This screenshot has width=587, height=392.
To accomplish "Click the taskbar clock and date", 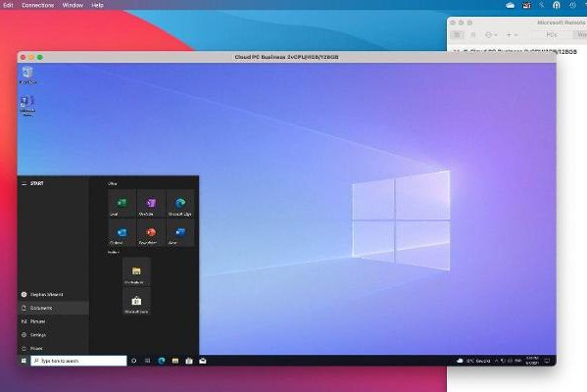I will (532, 361).
